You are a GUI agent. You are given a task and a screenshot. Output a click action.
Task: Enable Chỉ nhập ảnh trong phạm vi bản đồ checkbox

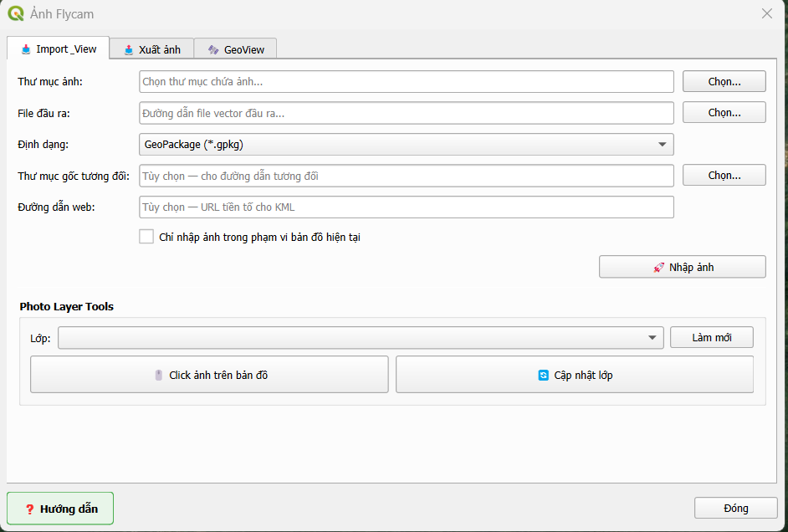(146, 237)
